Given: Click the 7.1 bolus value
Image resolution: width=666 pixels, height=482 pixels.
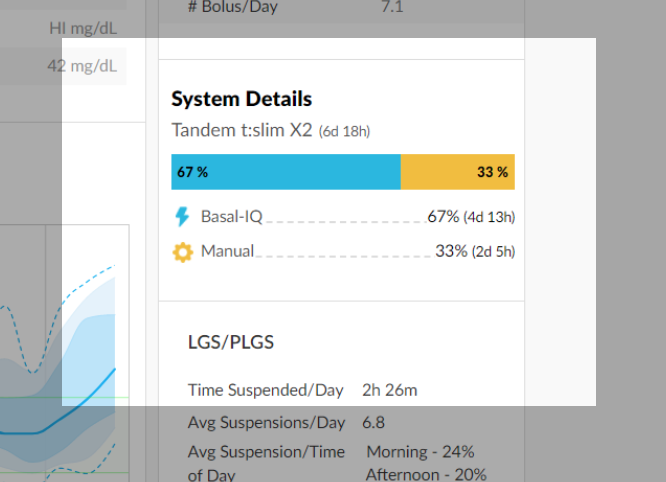Looking at the screenshot, I should click(x=392, y=7).
